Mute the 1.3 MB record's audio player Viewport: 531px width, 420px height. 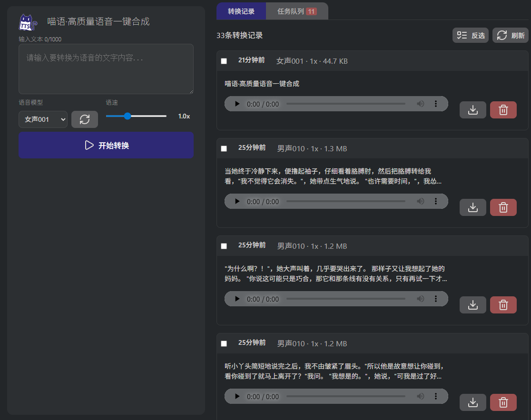[x=420, y=201]
